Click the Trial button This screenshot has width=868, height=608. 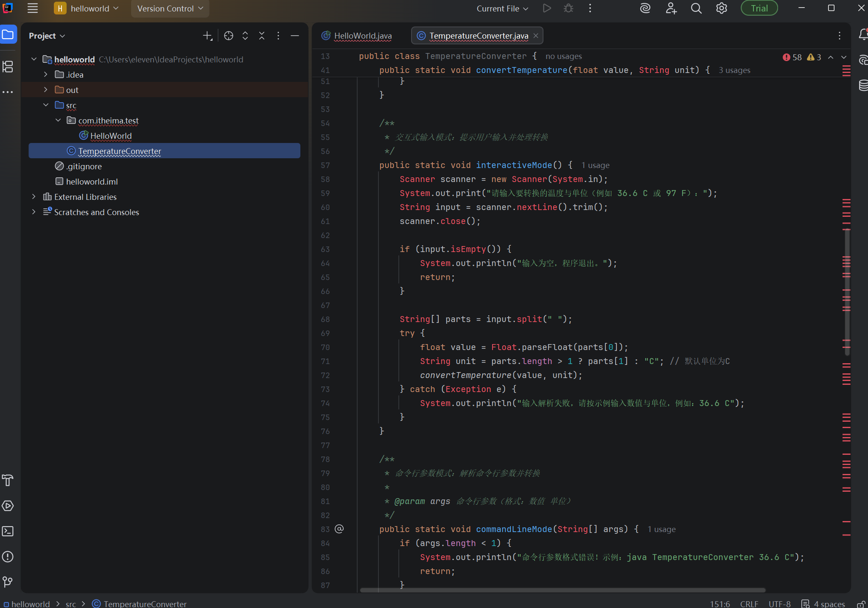[x=759, y=8]
